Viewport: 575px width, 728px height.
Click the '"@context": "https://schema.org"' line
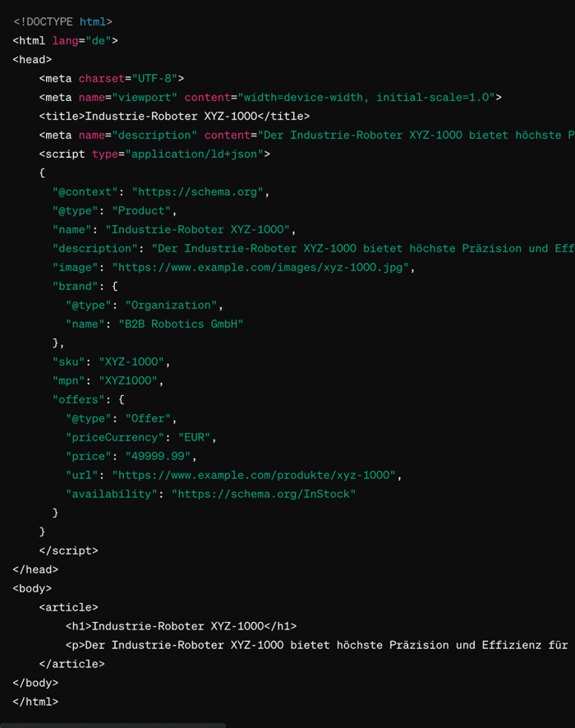tap(160, 191)
